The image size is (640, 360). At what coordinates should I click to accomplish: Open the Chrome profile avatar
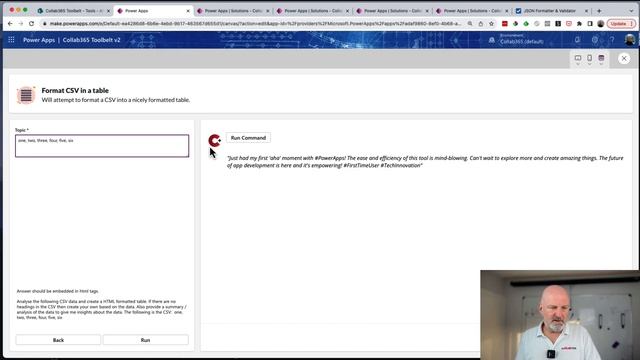(601, 24)
